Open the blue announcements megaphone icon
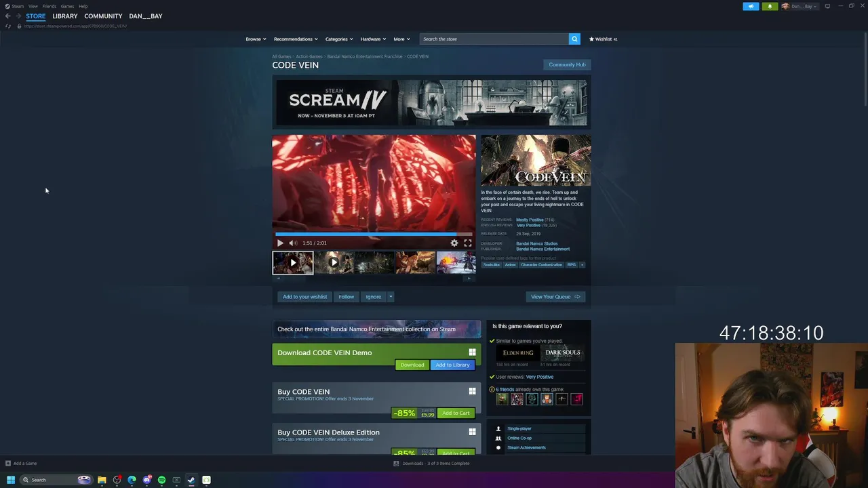Viewport: 868px width, 488px height. click(751, 6)
